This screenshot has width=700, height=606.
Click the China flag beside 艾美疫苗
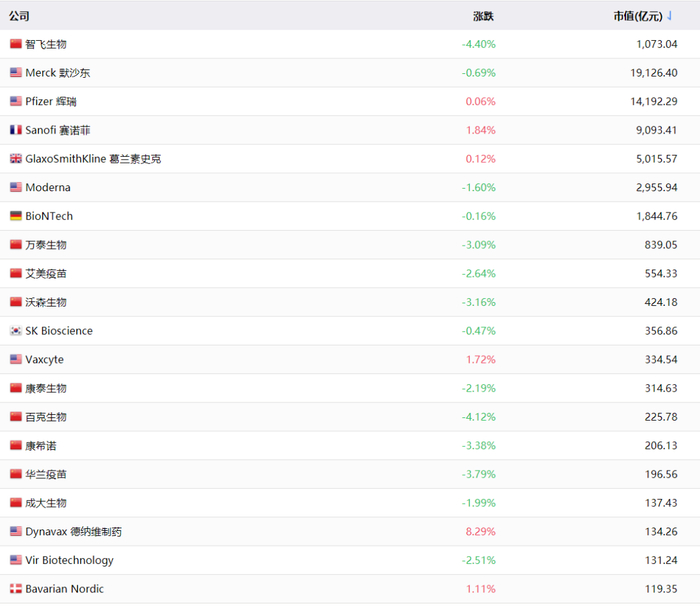16,273
